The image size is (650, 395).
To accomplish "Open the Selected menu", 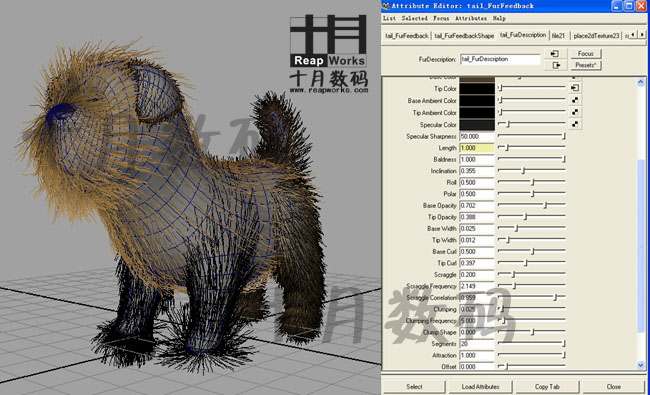I will (414, 18).
